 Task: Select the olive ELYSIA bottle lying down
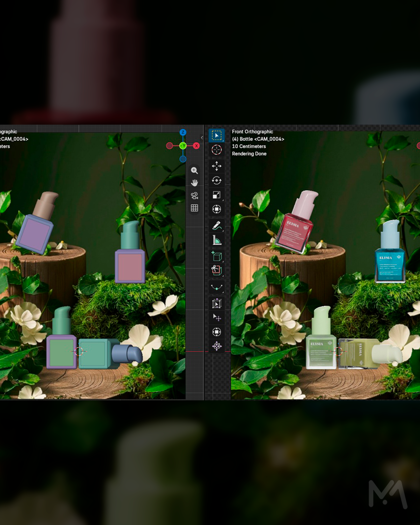(370, 353)
